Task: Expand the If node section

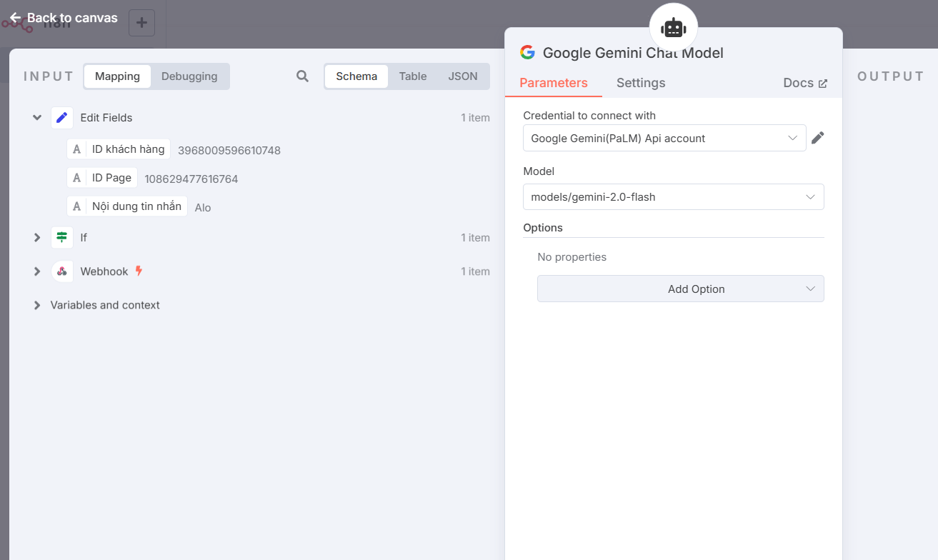Action: click(37, 237)
